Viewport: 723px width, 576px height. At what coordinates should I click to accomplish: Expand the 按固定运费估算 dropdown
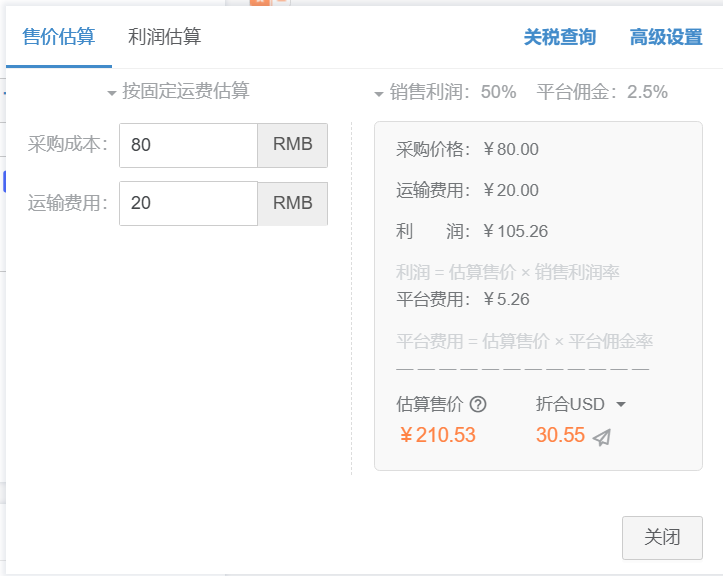coord(178,92)
